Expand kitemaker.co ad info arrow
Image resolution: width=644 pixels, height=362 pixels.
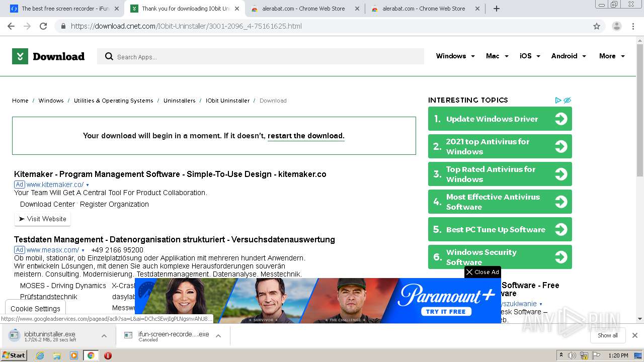[88, 185]
